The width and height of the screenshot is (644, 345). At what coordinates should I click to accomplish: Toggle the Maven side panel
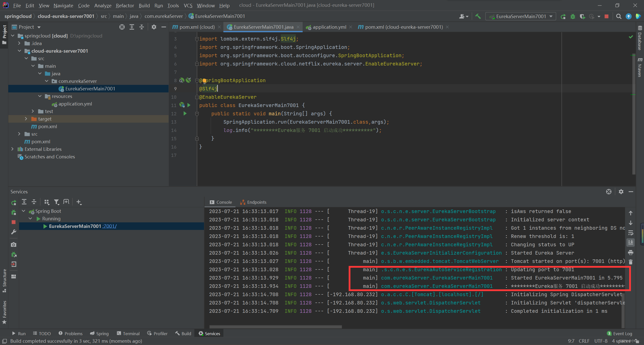point(640,67)
